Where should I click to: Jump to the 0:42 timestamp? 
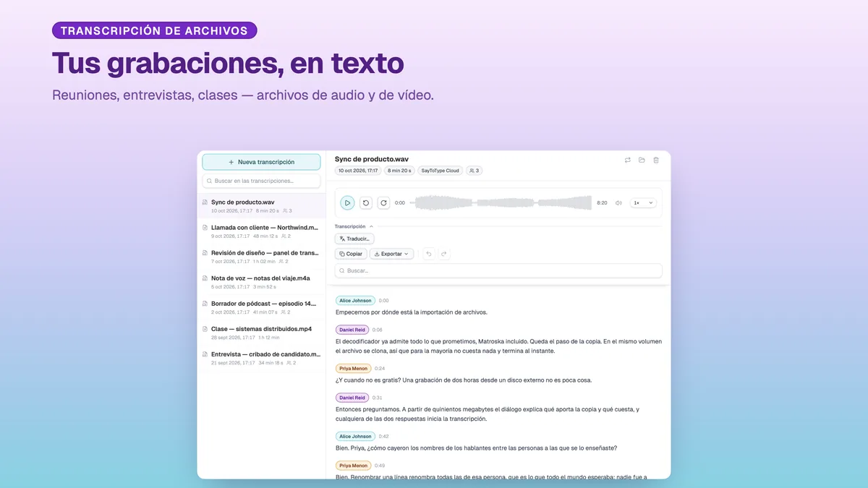click(x=383, y=436)
